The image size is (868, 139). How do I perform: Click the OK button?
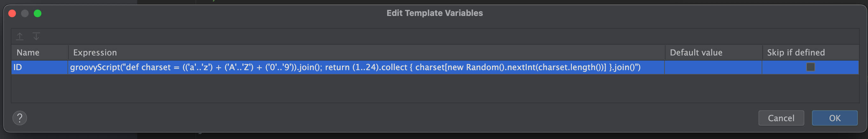[834, 118]
